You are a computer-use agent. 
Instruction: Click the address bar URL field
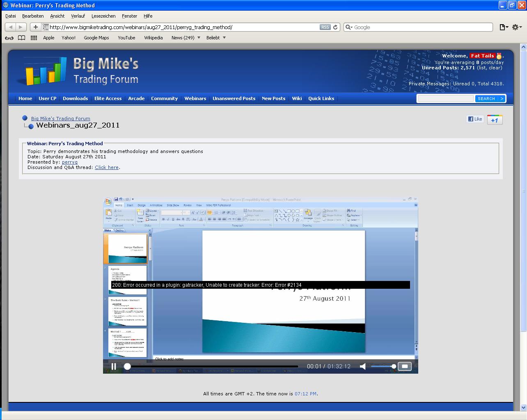point(183,27)
